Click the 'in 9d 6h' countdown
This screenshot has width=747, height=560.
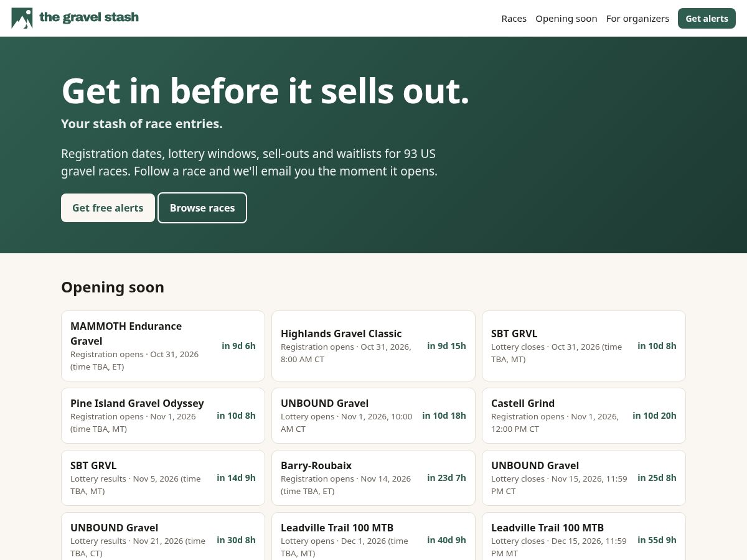(238, 346)
